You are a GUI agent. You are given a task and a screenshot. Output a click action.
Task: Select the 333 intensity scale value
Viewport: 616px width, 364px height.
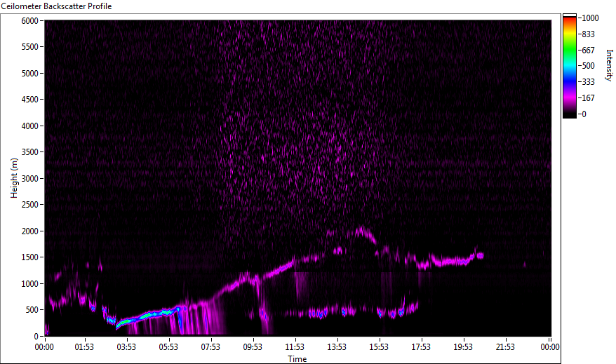tap(588, 82)
